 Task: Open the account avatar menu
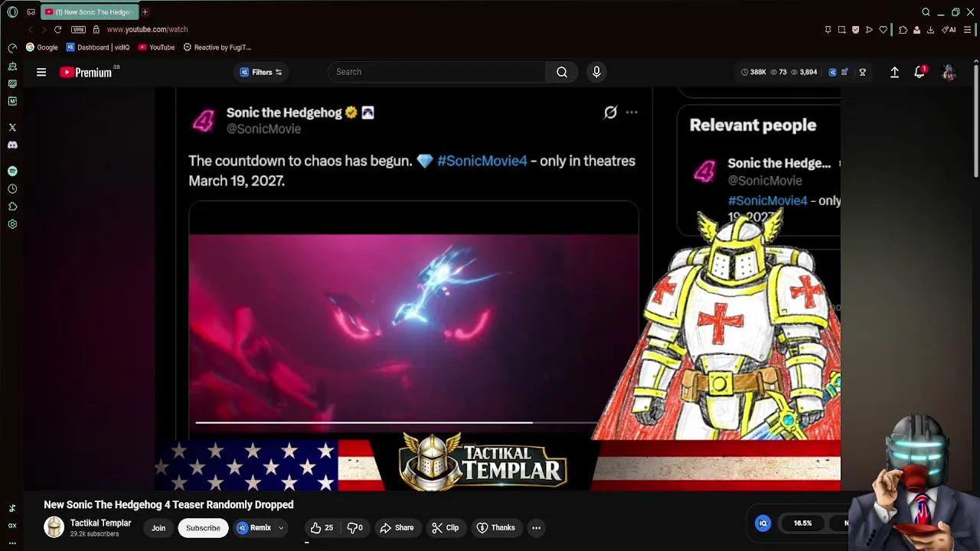(949, 72)
